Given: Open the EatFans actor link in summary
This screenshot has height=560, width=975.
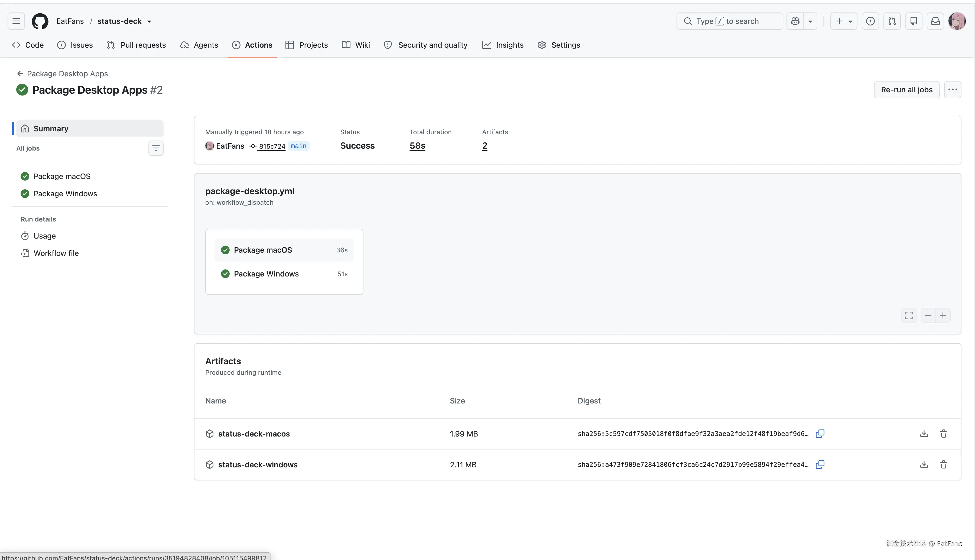Looking at the screenshot, I should (x=230, y=146).
